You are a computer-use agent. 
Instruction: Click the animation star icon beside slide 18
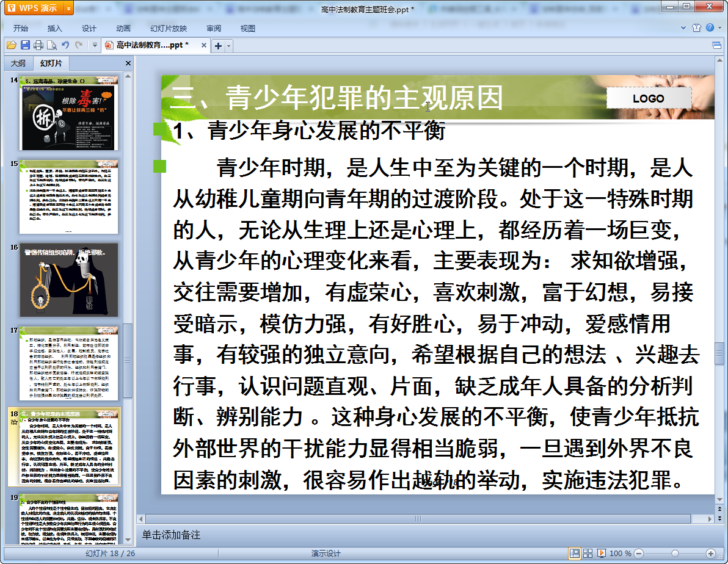click(14, 422)
